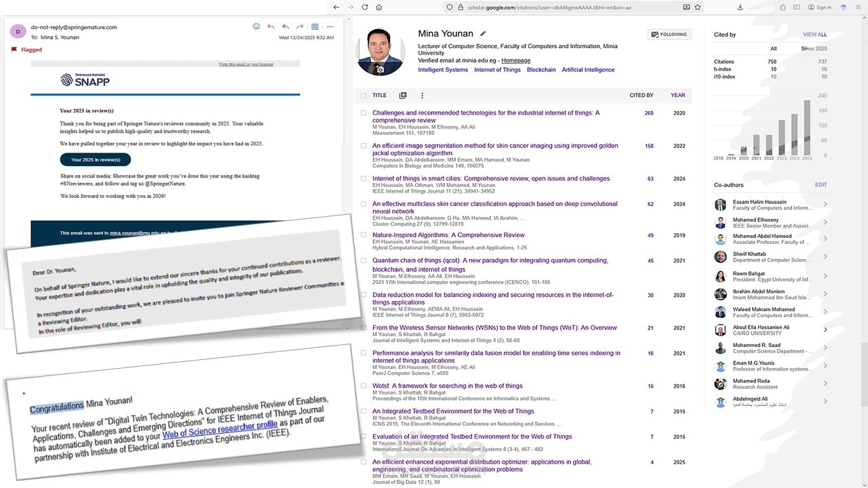Viewport: 868px width, 488px height.
Task: Open the Blockchain interest label
Action: (x=541, y=70)
